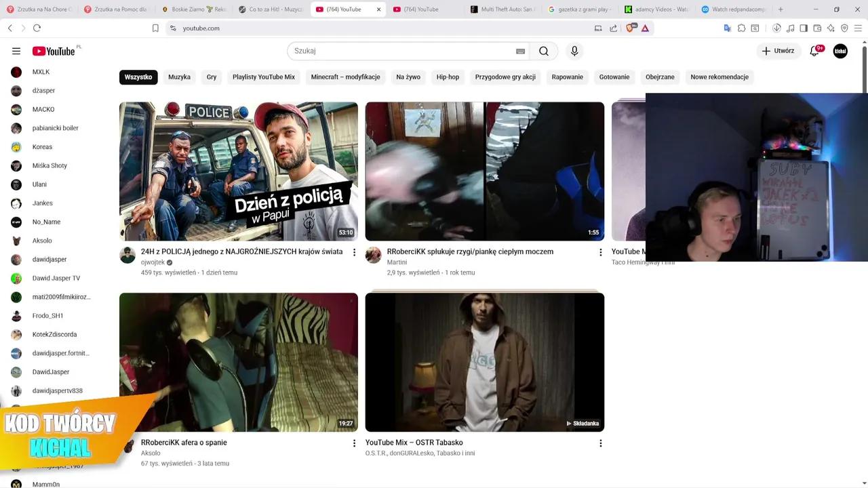Open the account avatar menu
868x488 pixels.
(840, 51)
